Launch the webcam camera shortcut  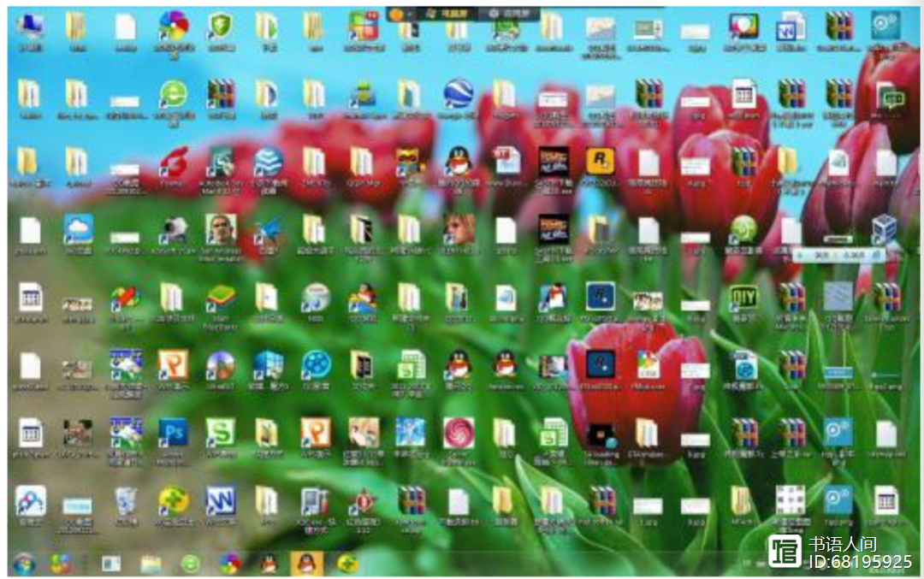tap(174, 229)
